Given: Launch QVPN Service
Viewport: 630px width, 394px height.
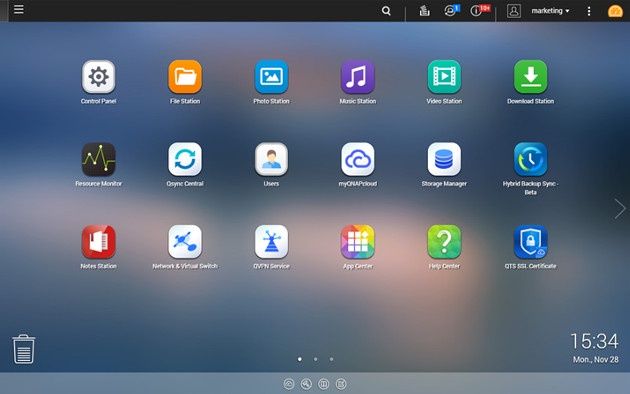Looking at the screenshot, I should [x=271, y=241].
